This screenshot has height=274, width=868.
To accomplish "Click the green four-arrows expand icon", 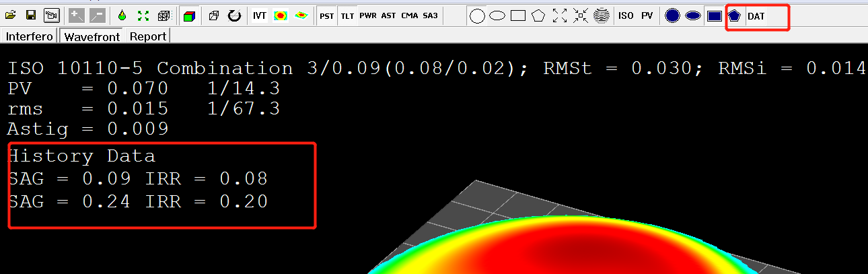I will coord(143,15).
